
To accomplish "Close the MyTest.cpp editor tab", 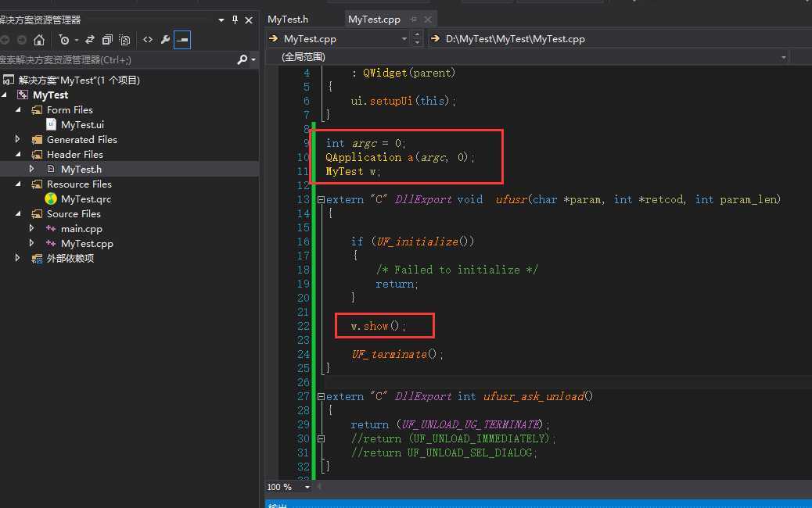I will tap(428, 20).
